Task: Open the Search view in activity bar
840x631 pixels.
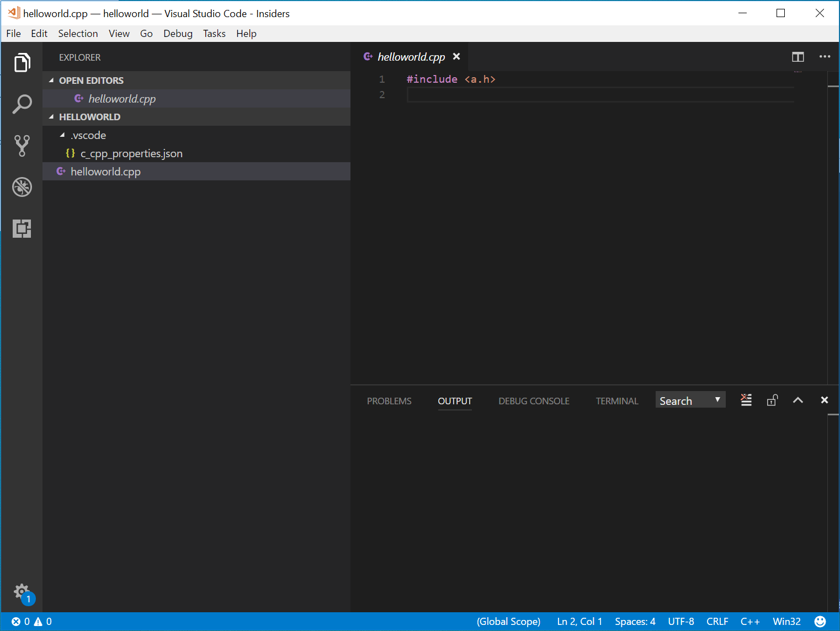Action: (x=22, y=104)
